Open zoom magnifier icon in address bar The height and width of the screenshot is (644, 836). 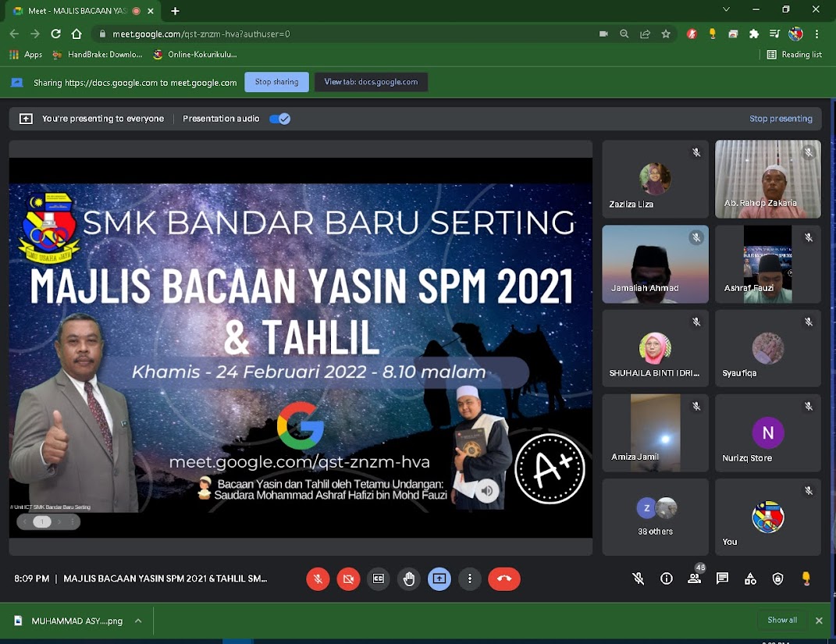click(x=624, y=34)
